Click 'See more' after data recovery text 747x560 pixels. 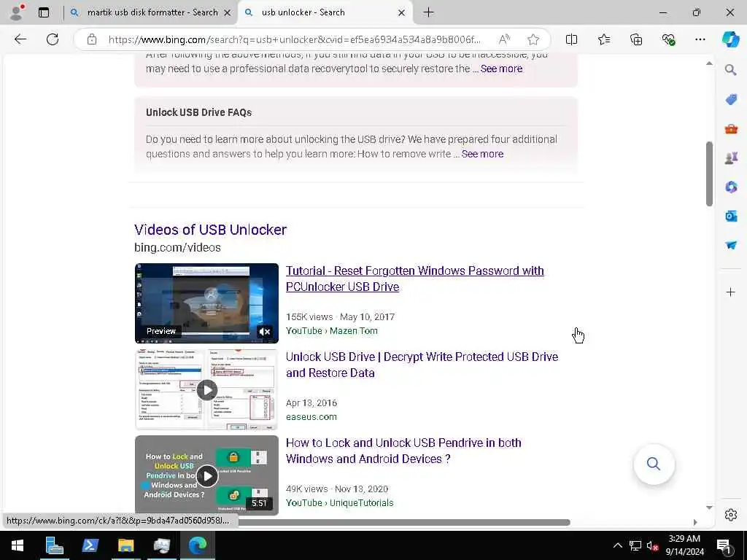501,69
